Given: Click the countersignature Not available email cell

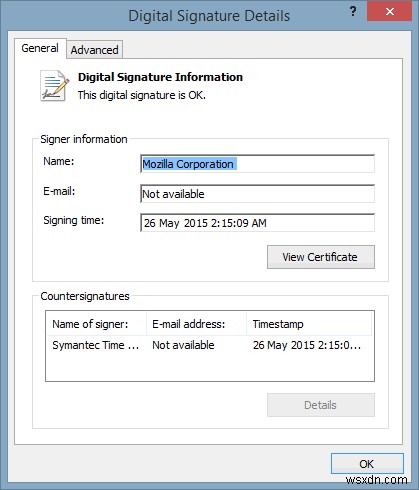Looking at the screenshot, I should [x=183, y=345].
